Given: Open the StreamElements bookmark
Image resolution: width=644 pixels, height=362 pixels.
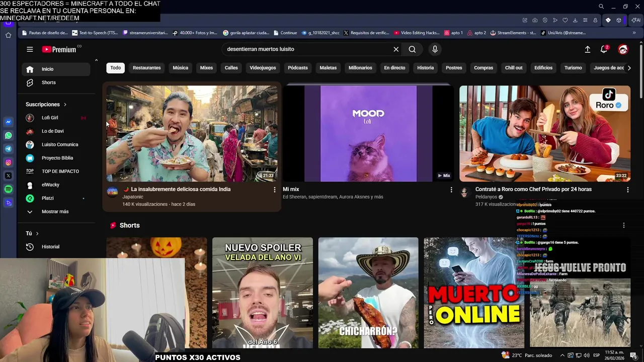Looking at the screenshot, I should (513, 33).
